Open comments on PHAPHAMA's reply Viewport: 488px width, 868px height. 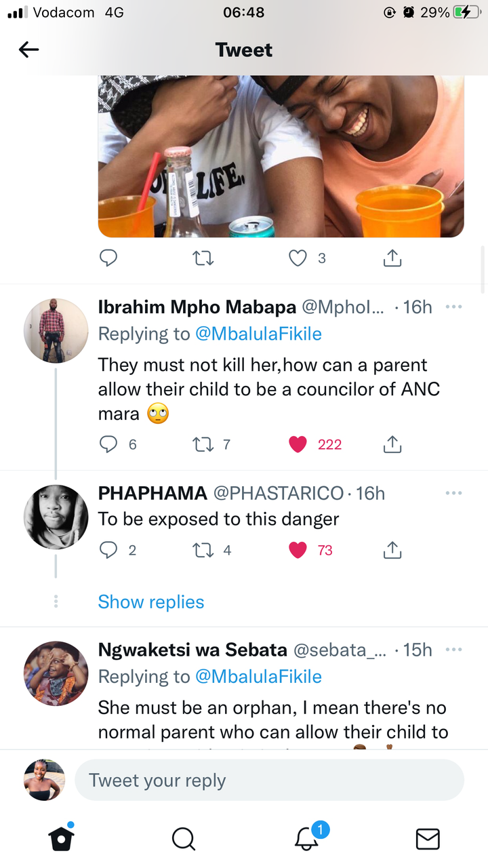click(108, 550)
